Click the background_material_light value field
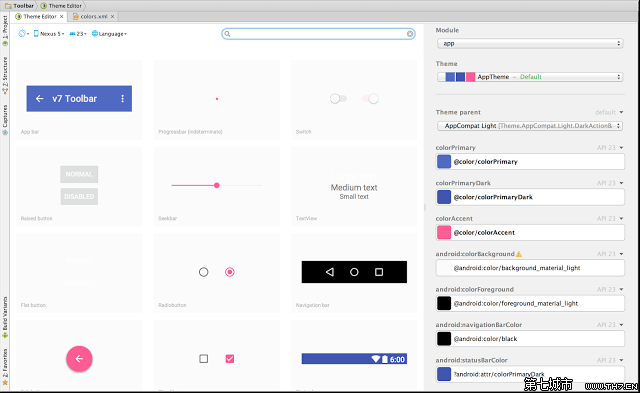640x393 pixels. pos(530,268)
